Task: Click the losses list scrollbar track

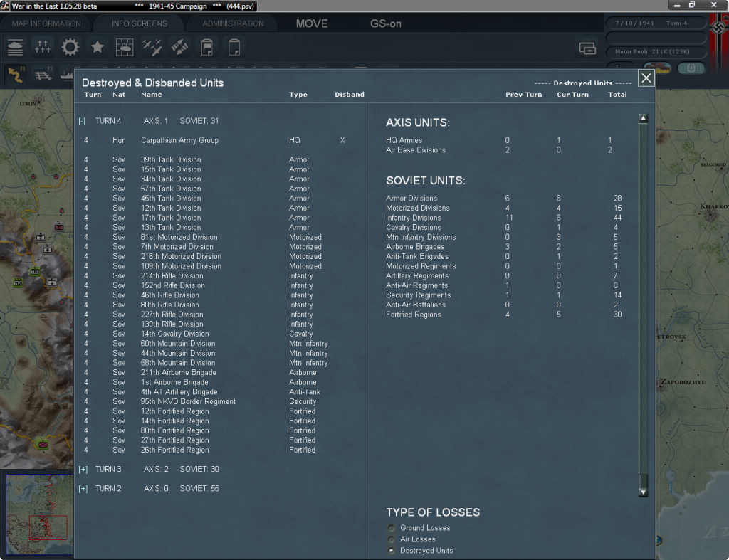Action: (643, 297)
